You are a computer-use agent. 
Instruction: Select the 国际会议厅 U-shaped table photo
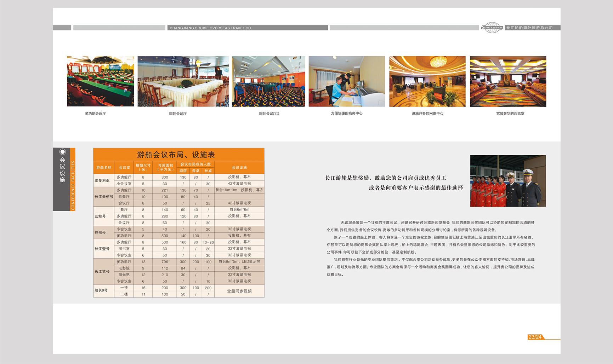[x=183, y=81]
